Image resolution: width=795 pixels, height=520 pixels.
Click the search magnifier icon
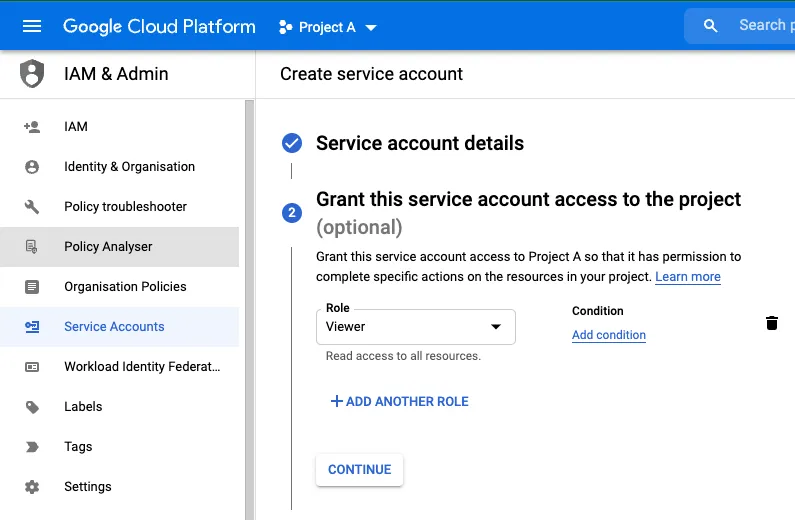point(711,25)
